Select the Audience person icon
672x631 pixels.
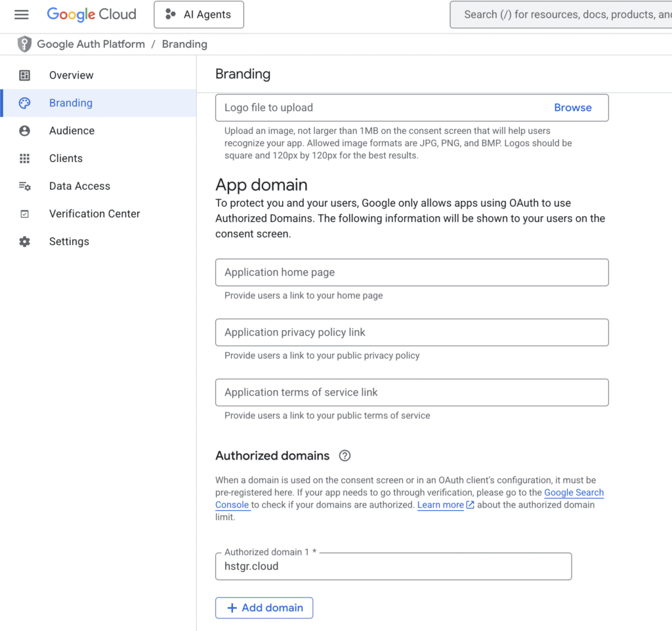(24, 130)
